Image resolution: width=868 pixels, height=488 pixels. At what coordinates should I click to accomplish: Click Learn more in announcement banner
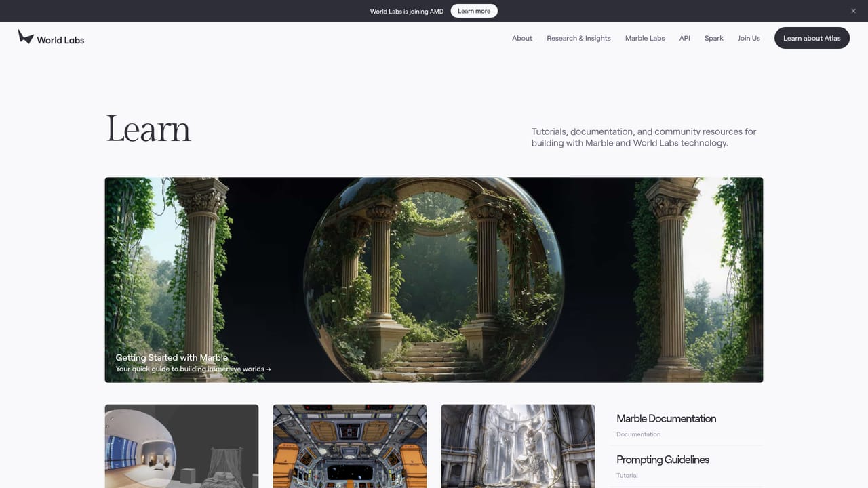474,11
